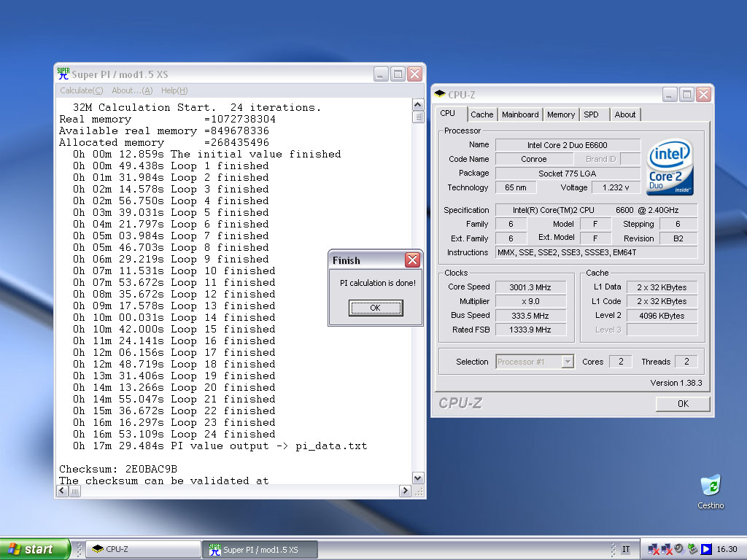Open the Processor #1 selection dropdown

click(567, 362)
